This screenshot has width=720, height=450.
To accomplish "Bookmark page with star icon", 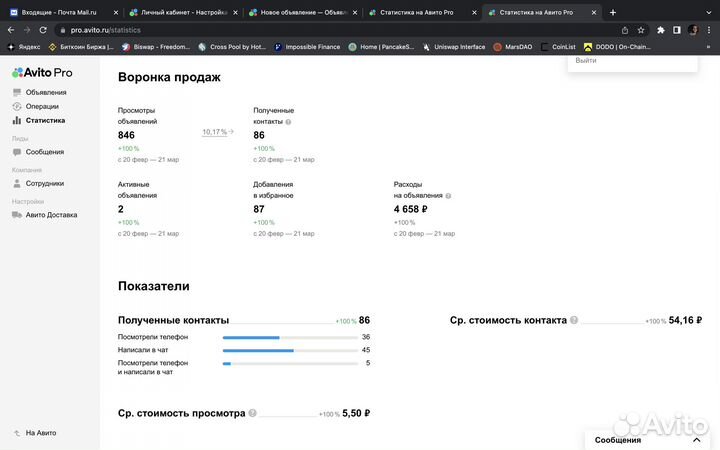I will click(x=641, y=30).
